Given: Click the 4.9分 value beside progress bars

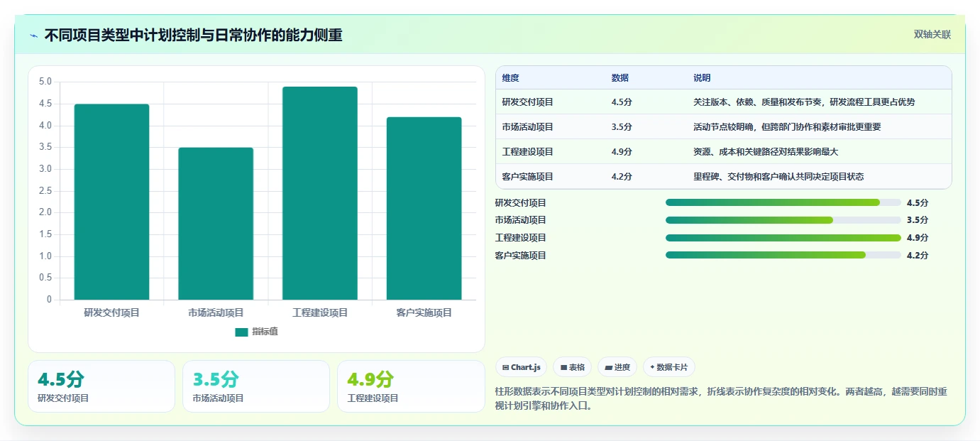Looking at the screenshot, I should (x=918, y=238).
